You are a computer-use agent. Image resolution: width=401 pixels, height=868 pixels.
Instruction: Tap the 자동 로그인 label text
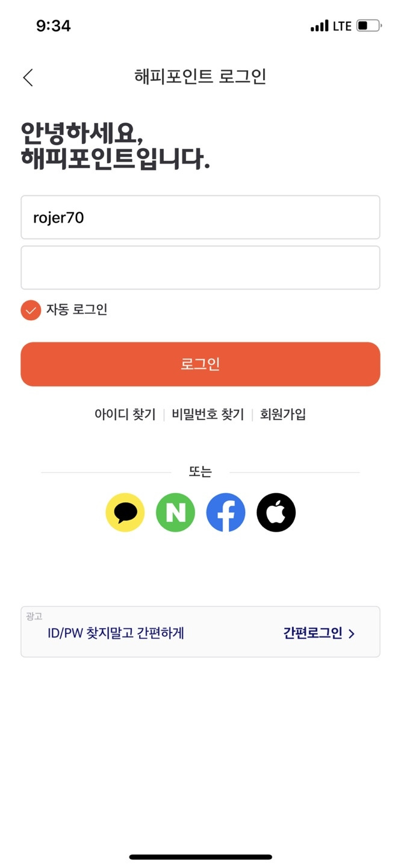coord(76,310)
